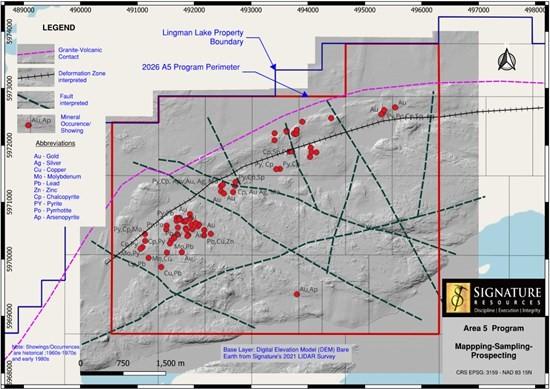Click the Au,Ap mineral showing red dot
The image size is (550, 389).
[297, 294]
